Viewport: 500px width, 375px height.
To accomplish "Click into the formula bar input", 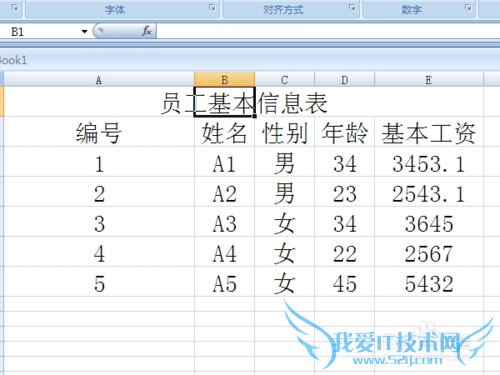I will pyautogui.click(x=328, y=31).
